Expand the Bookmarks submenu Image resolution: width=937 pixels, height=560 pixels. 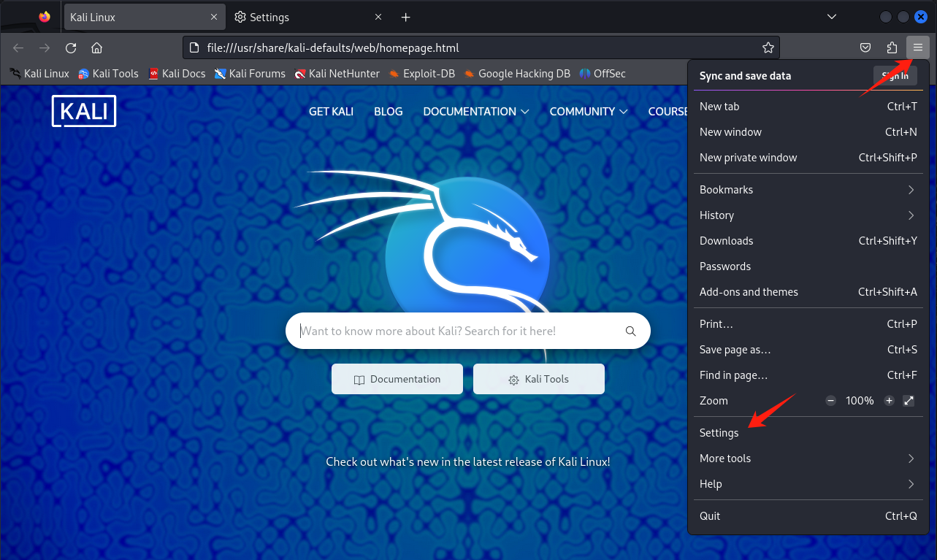(808, 190)
